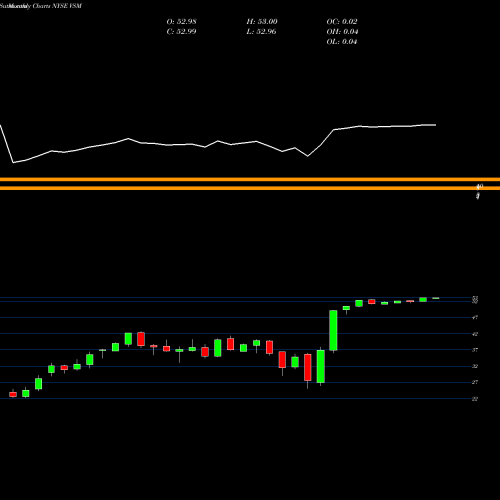The height and width of the screenshot is (500, 500).
Task: Click the low price L: 52.96
Action: click(261, 31)
